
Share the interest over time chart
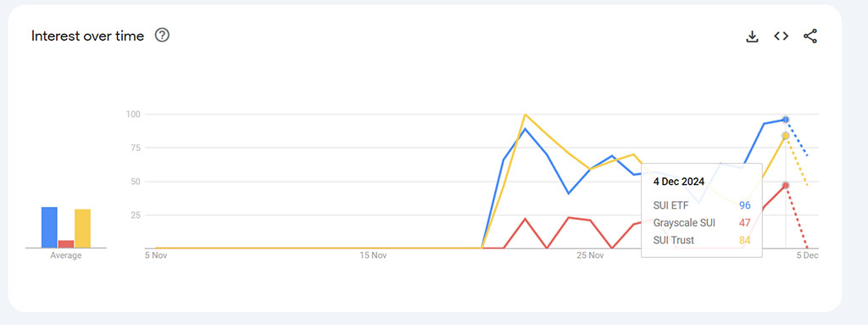[810, 36]
